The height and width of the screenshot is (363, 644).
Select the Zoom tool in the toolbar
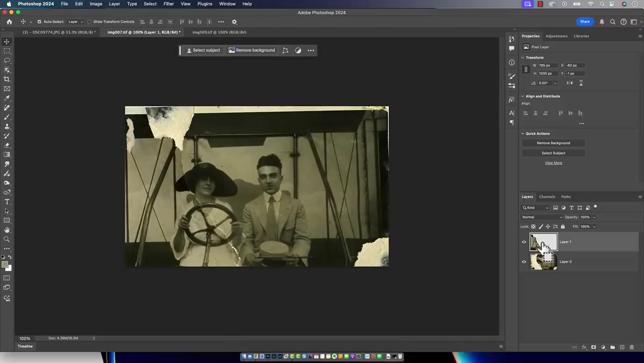point(7,239)
